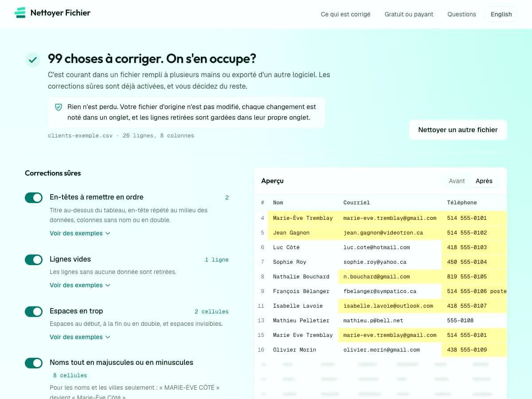Image resolution: width=532 pixels, height=399 pixels.
Task: Open 'Ce qui est corrigé' nav link
Action: [345, 14]
